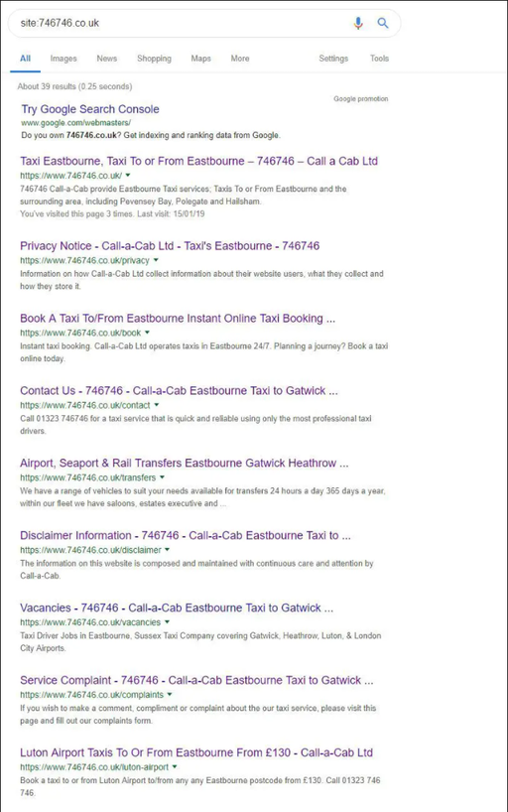Open search Settings
508x812 pixels.
333,59
